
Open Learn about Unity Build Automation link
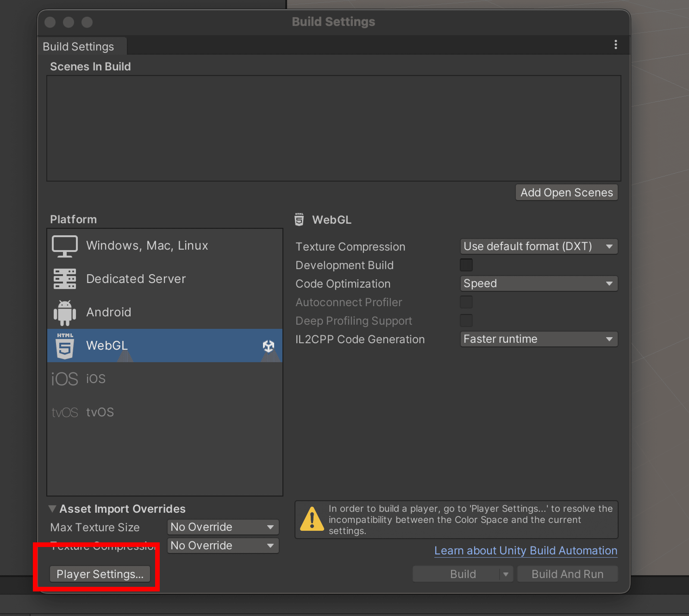(526, 551)
